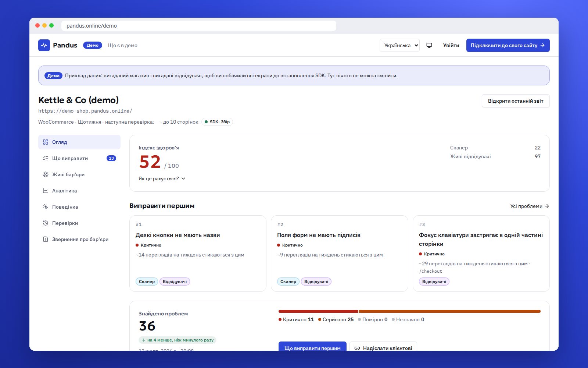Click Відкрити останній звіт button

click(516, 101)
